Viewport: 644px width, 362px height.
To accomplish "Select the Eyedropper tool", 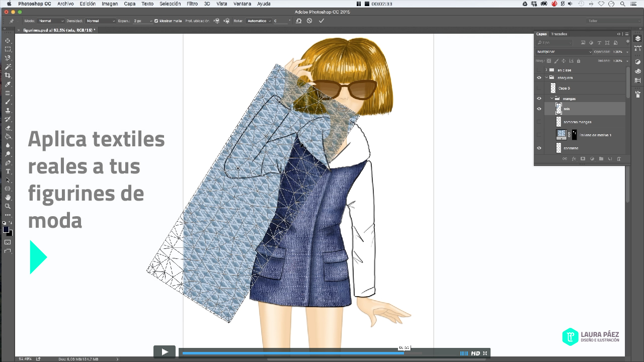I will click(8, 84).
